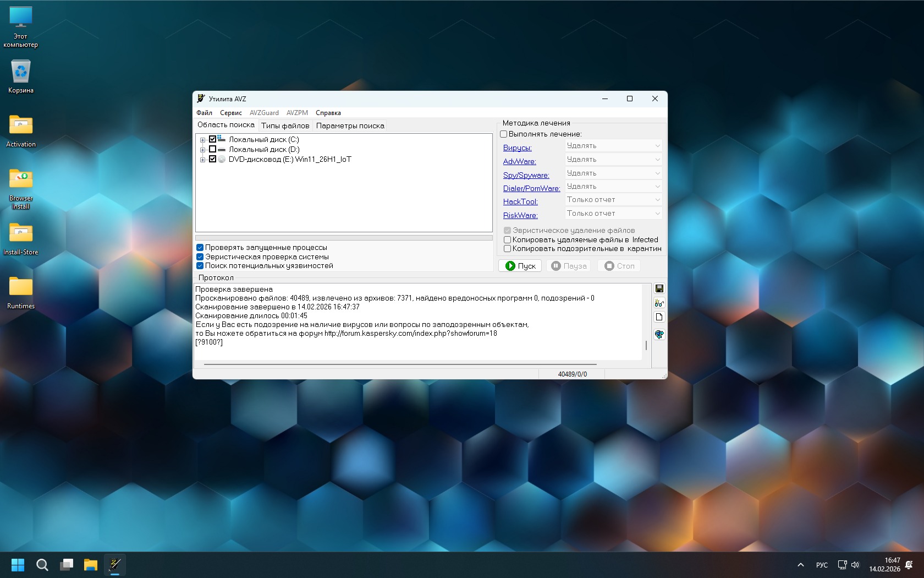924x578 pixels.
Task: Open the Recycle Bin desktop icon
Action: (21, 77)
